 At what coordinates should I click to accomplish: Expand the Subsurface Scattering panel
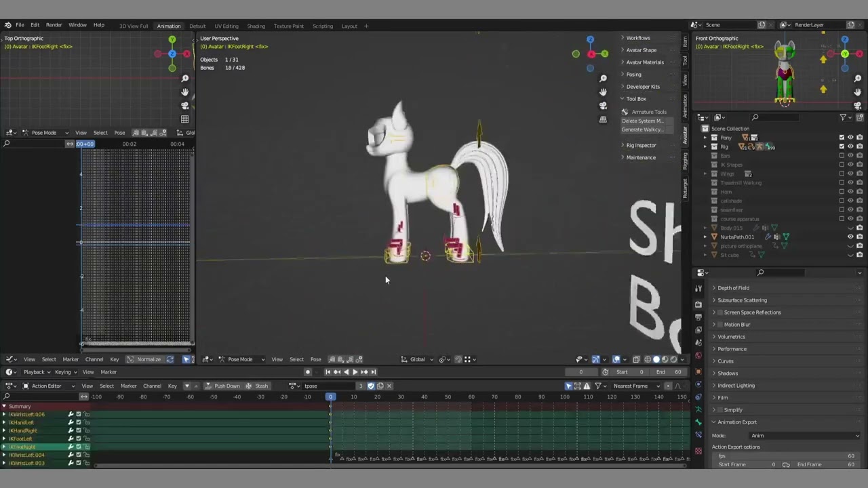pyautogui.click(x=713, y=300)
